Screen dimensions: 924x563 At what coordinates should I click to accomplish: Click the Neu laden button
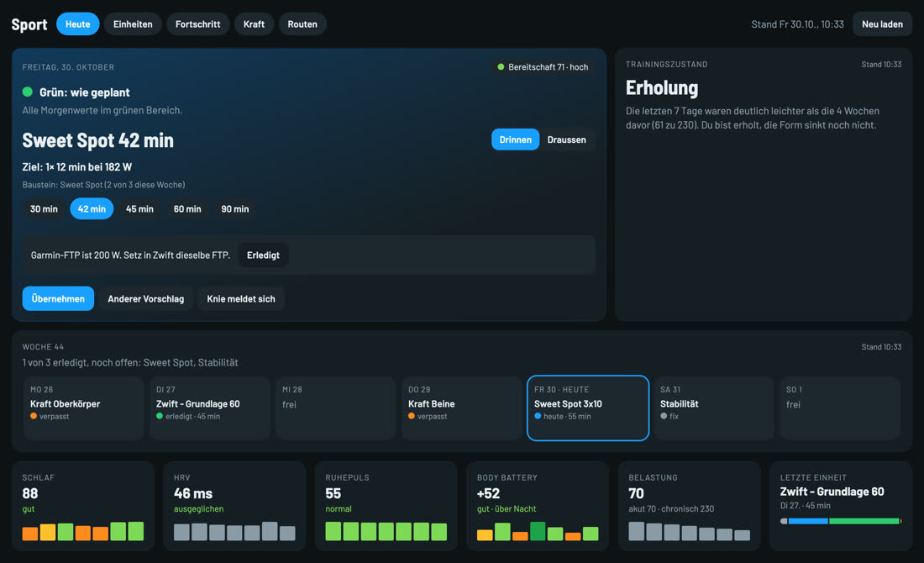coord(882,24)
